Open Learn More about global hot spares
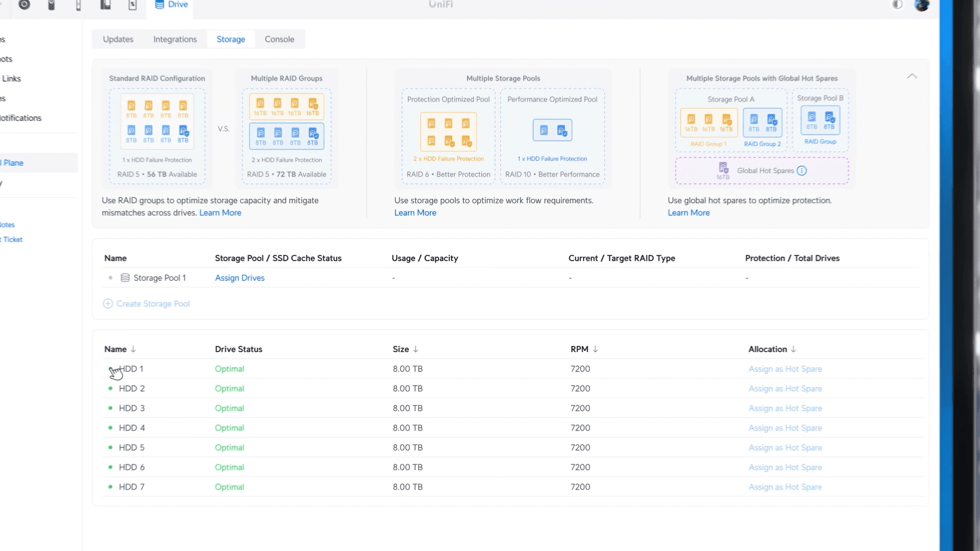The height and width of the screenshot is (551, 980). point(688,213)
